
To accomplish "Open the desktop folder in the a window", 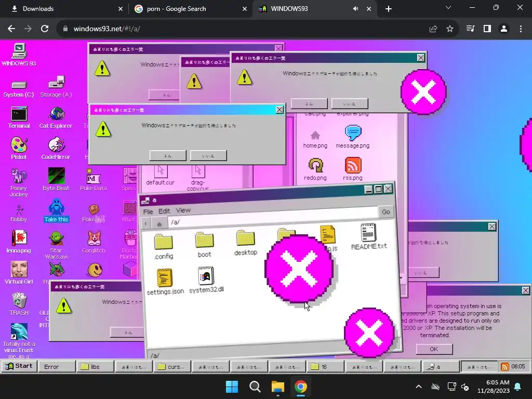I will (246, 243).
